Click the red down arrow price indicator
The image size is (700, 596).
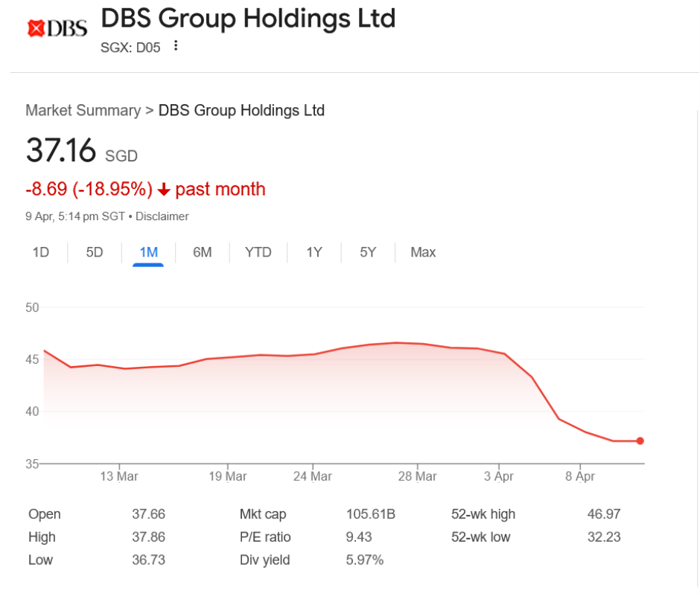pos(164,190)
